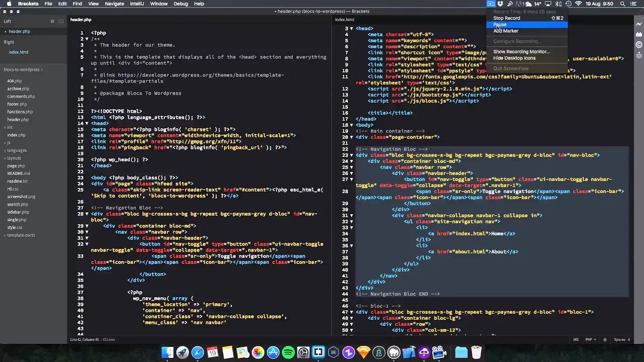Open the App Store dock icon
This screenshot has width=644, height=362.
[273, 352]
